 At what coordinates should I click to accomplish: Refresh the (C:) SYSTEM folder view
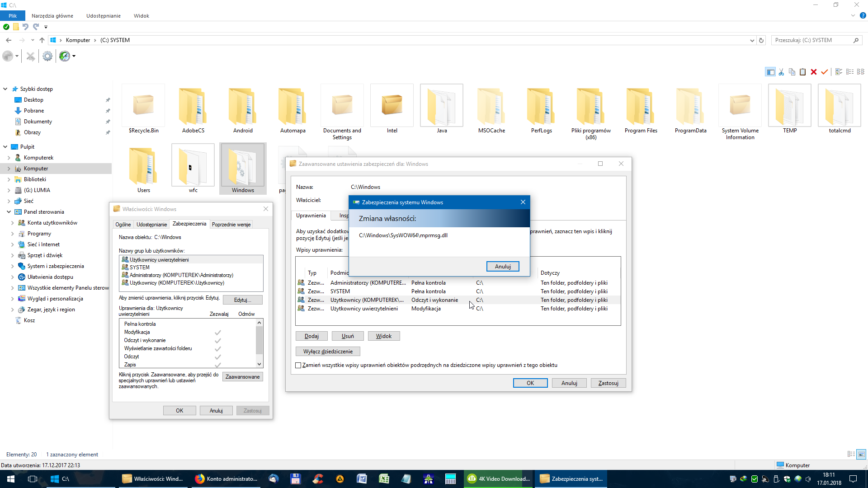click(761, 40)
